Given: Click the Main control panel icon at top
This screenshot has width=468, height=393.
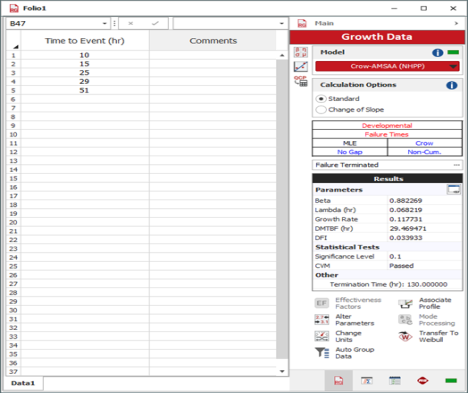Looking at the screenshot, I should coord(302,23).
